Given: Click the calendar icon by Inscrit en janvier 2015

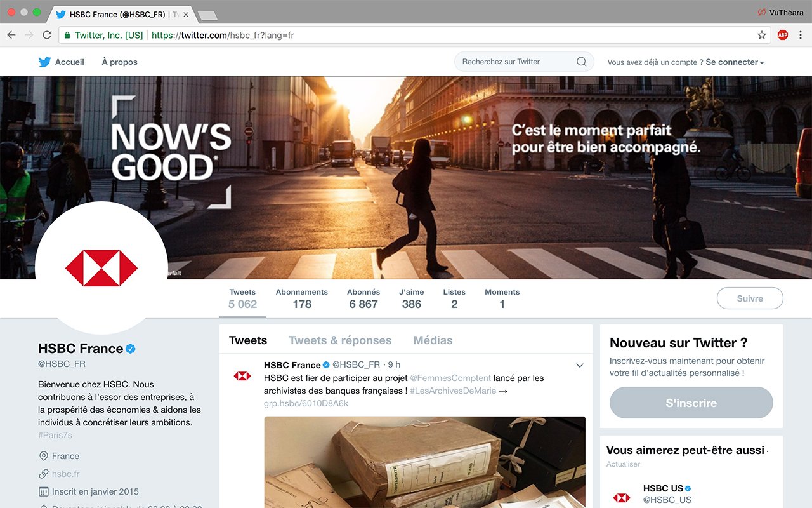Looking at the screenshot, I should pyautogui.click(x=44, y=491).
